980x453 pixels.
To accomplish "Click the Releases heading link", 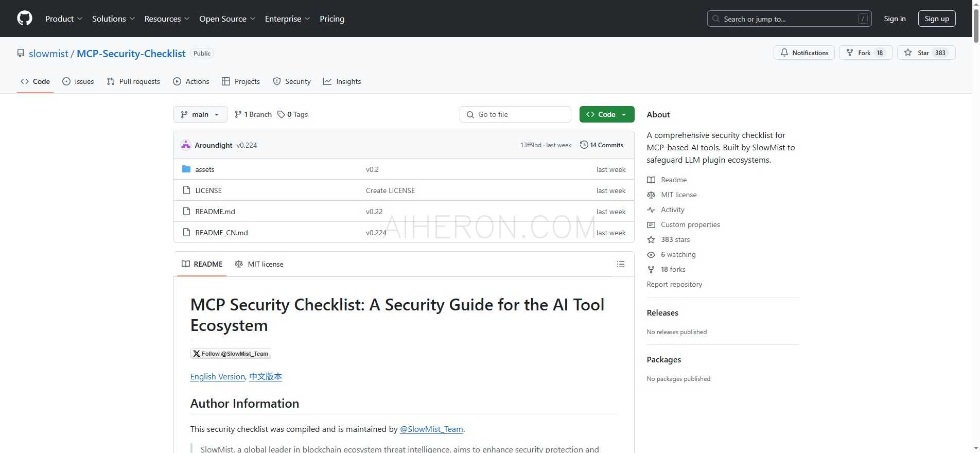I will point(662,313).
